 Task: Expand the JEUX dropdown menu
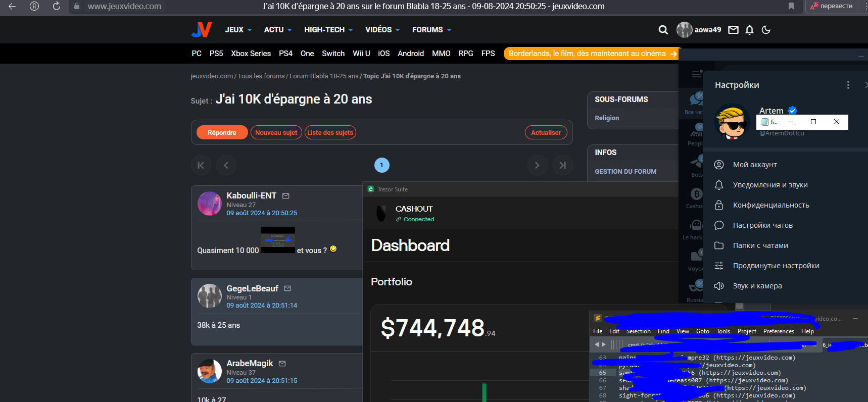tap(238, 30)
